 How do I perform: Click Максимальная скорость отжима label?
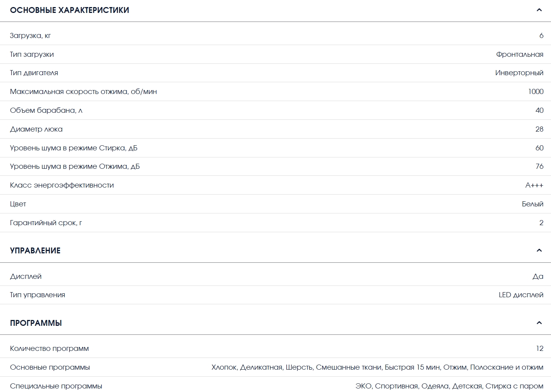pyautogui.click(x=83, y=92)
